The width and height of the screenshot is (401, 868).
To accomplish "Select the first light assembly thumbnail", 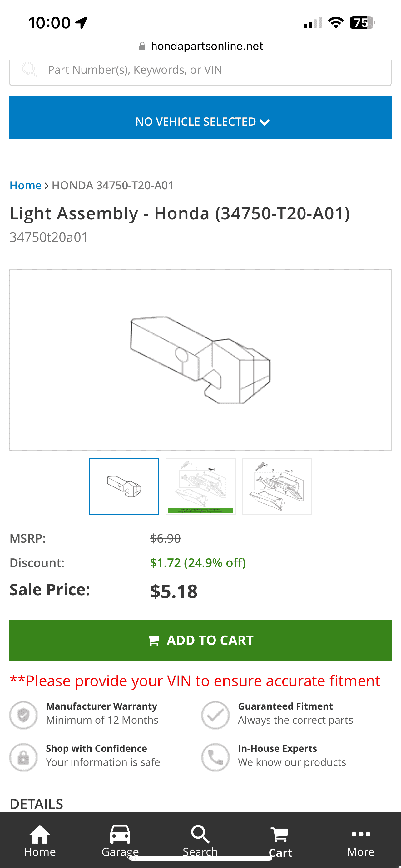I will pos(124,486).
